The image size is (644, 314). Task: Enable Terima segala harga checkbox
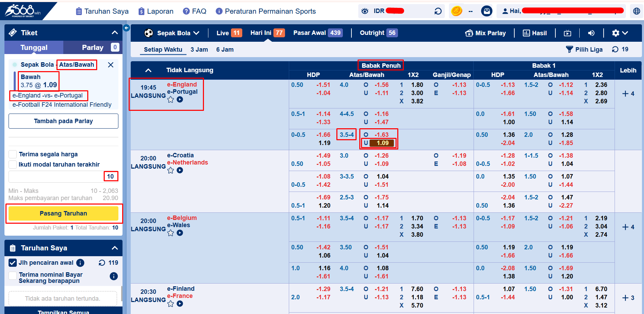click(x=13, y=154)
